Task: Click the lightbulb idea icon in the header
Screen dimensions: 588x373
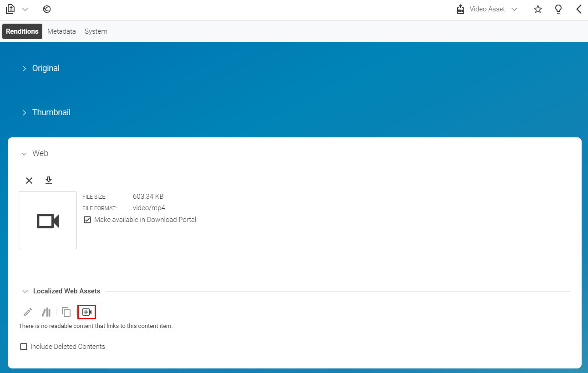Action: pyautogui.click(x=558, y=9)
